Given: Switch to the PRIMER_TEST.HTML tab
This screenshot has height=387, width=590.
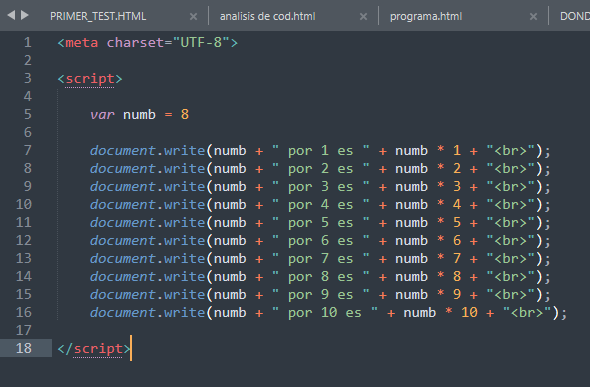Looking at the screenshot, I should pyautogui.click(x=98, y=17).
